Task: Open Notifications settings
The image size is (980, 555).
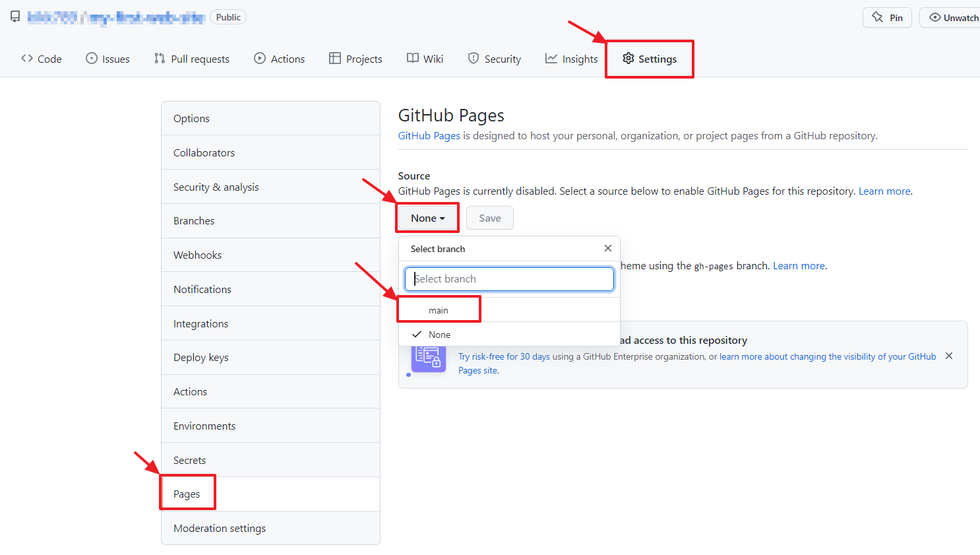Action: coord(270,289)
